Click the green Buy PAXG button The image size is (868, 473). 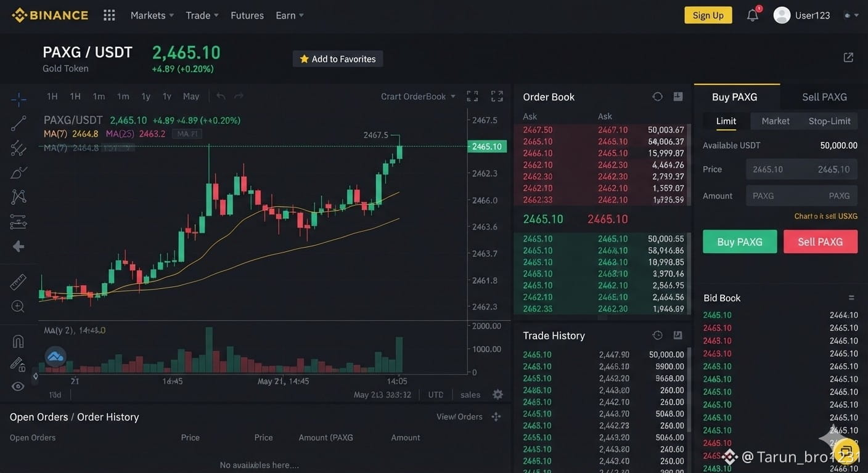click(740, 242)
